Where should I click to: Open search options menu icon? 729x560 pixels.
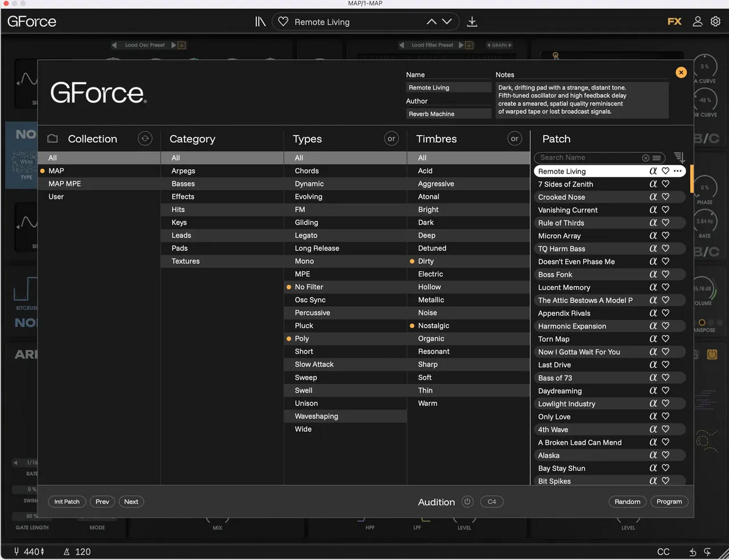pyautogui.click(x=657, y=158)
